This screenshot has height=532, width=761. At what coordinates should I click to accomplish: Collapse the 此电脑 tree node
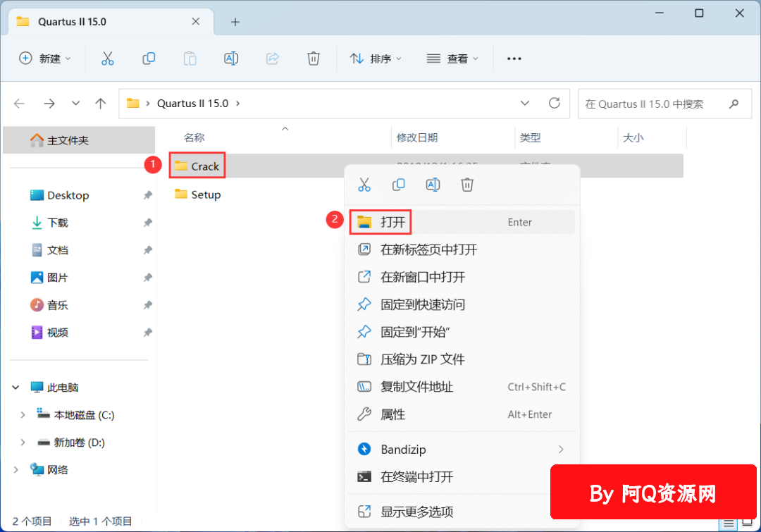click(x=16, y=388)
